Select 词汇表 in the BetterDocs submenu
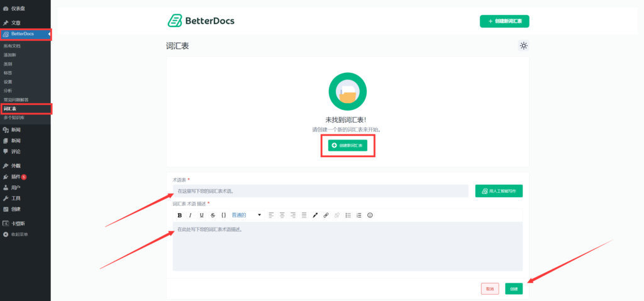This screenshot has height=301, width=644. click(x=10, y=109)
